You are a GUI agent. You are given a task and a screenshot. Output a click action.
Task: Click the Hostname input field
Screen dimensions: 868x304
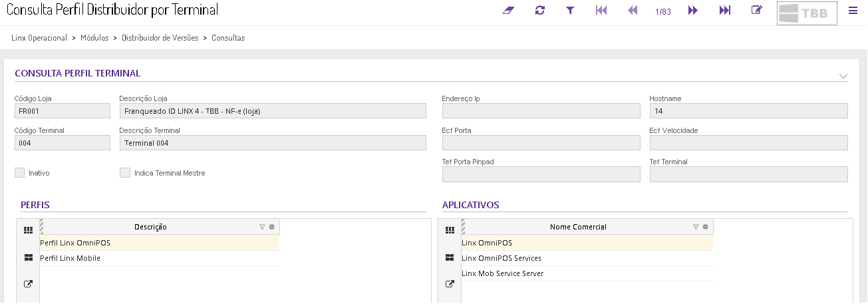coord(748,111)
